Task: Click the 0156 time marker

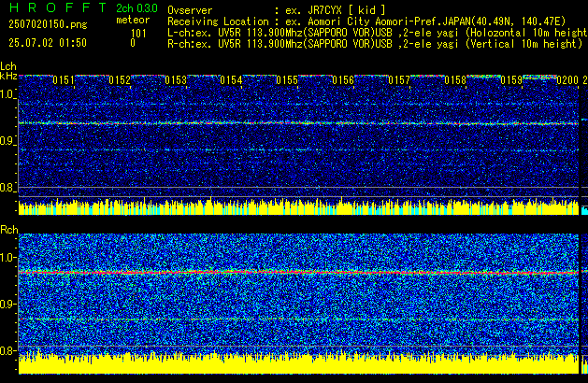Action: click(x=343, y=80)
